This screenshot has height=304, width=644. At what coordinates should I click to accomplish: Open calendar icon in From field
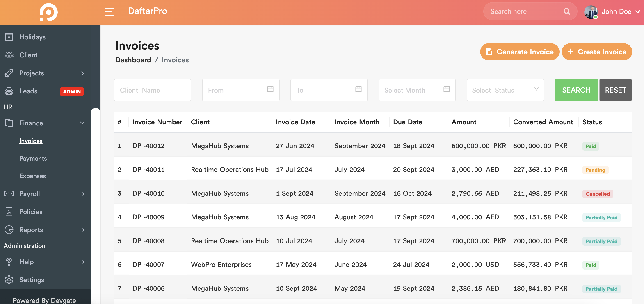click(270, 89)
